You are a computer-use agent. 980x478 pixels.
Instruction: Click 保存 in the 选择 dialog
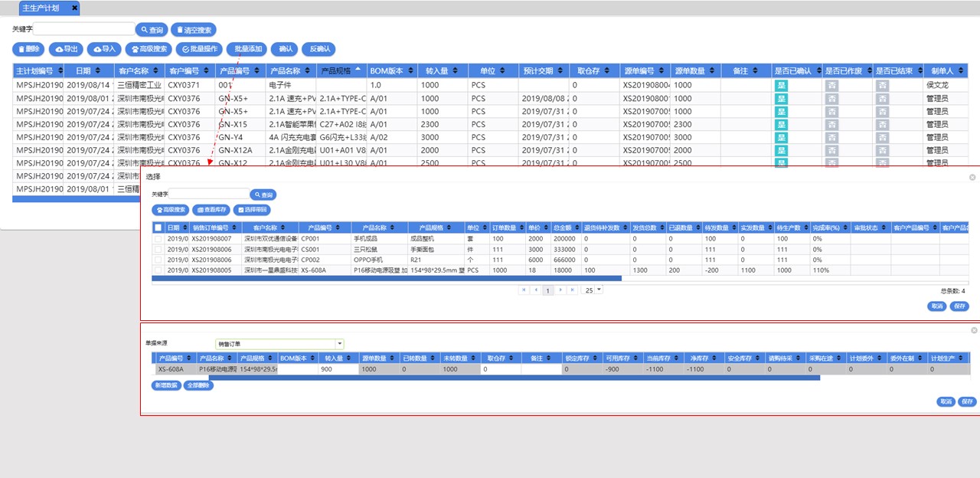click(960, 306)
